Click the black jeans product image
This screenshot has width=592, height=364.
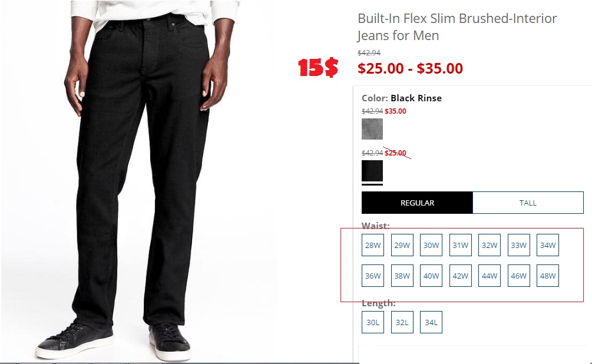(x=138, y=180)
